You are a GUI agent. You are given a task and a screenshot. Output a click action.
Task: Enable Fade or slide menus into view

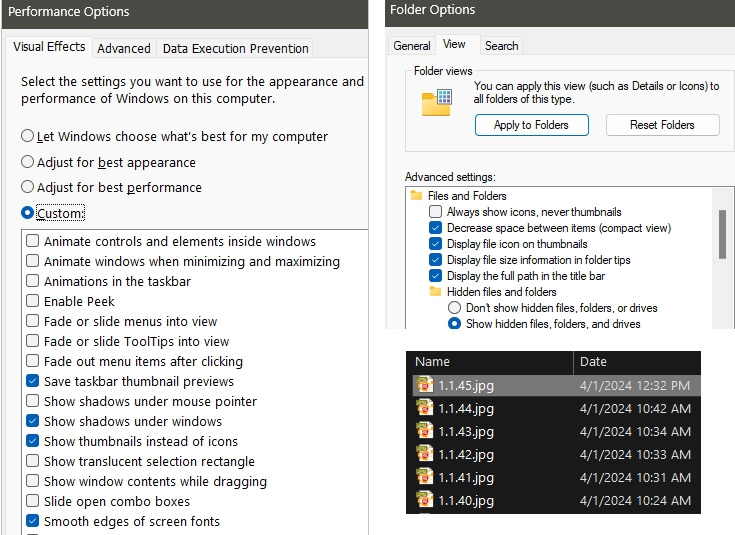coord(32,321)
